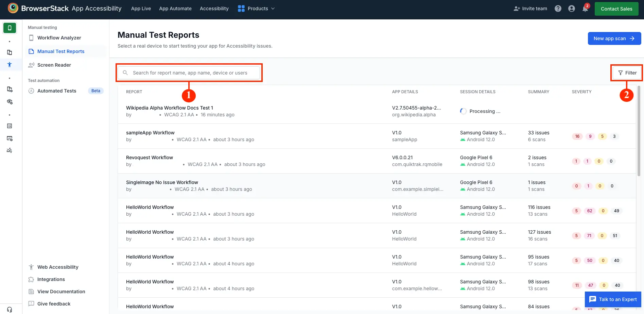
Task: Click the Beta badge beside Automated Tests
Action: tap(96, 91)
